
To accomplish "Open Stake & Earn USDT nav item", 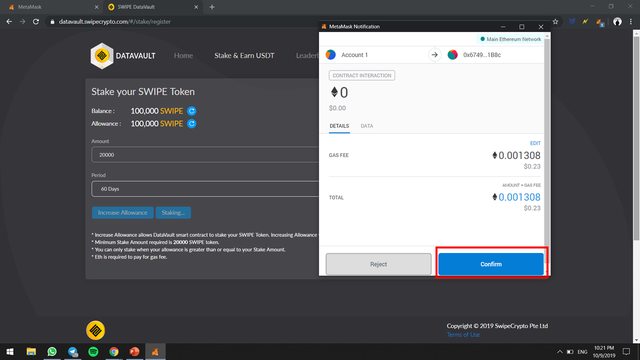I will 244,56.
